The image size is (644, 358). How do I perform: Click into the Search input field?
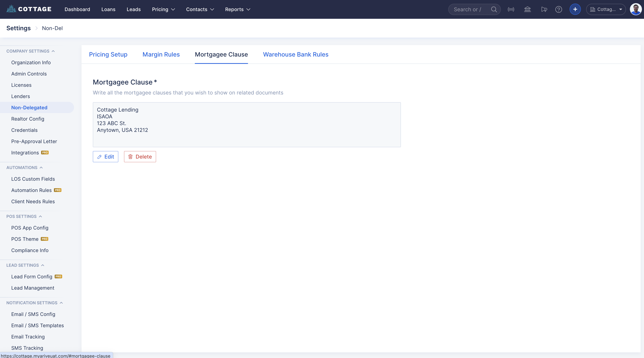point(467,9)
